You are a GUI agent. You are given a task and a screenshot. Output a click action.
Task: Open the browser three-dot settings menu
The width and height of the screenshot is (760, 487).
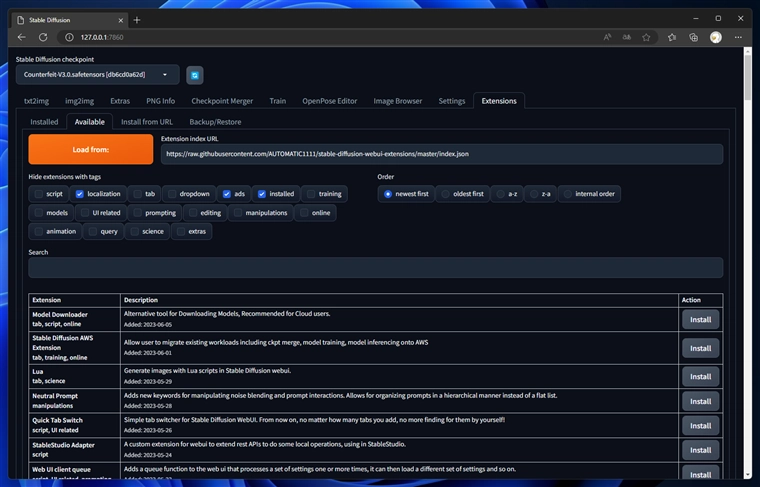[737, 37]
